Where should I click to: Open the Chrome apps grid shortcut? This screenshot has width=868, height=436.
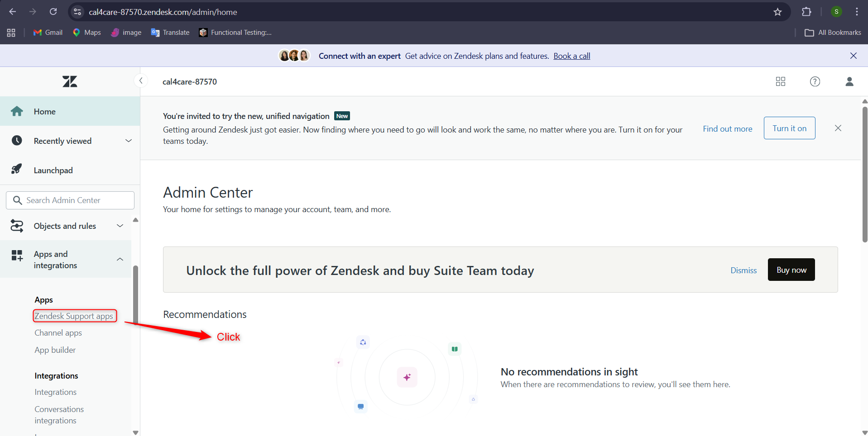click(11, 33)
